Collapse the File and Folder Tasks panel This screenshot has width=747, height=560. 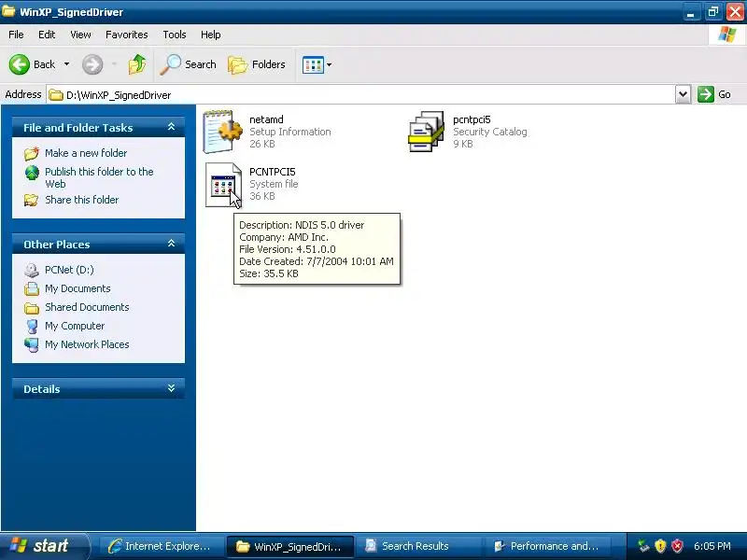pyautogui.click(x=171, y=127)
